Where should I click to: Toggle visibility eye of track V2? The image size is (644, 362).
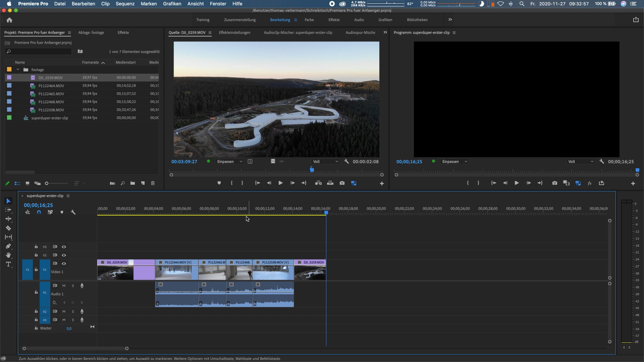tap(64, 255)
